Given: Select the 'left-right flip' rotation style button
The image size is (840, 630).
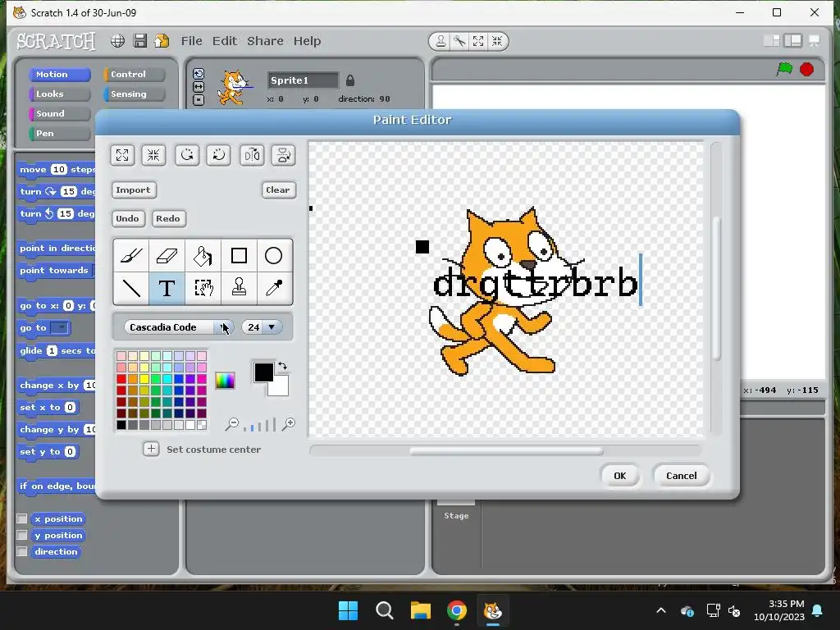Looking at the screenshot, I should (199, 87).
